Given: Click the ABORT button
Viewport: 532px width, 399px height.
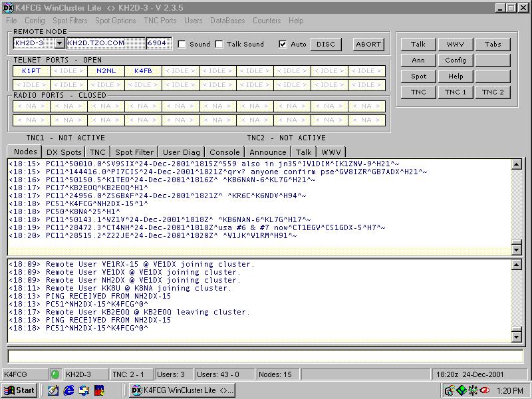Looking at the screenshot, I should pyautogui.click(x=368, y=45).
